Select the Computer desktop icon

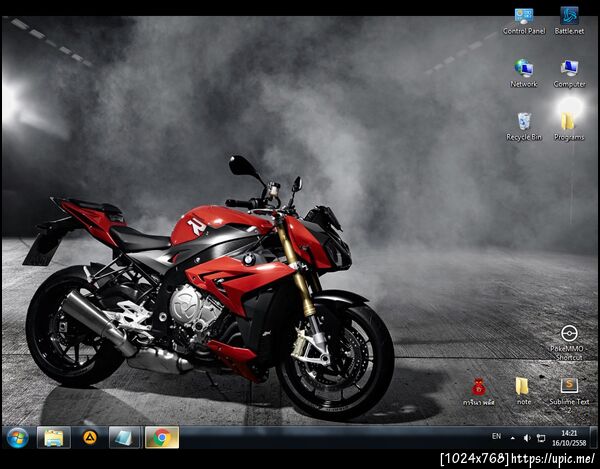coord(569,74)
